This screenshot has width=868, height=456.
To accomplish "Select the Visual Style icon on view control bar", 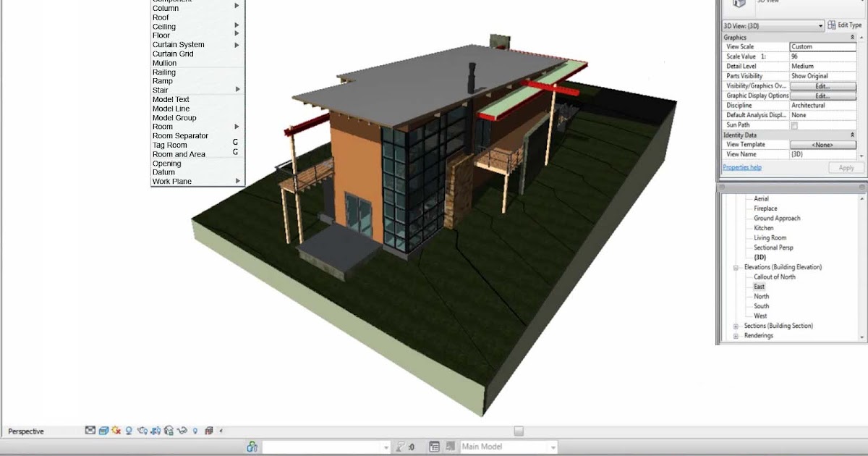I will pyautogui.click(x=103, y=431).
